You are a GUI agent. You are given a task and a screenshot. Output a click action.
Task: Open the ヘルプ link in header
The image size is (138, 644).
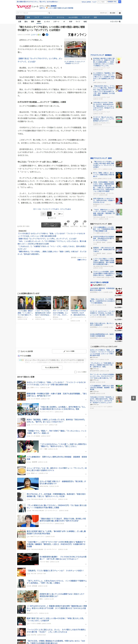pyautogui.click(x=94, y=2)
